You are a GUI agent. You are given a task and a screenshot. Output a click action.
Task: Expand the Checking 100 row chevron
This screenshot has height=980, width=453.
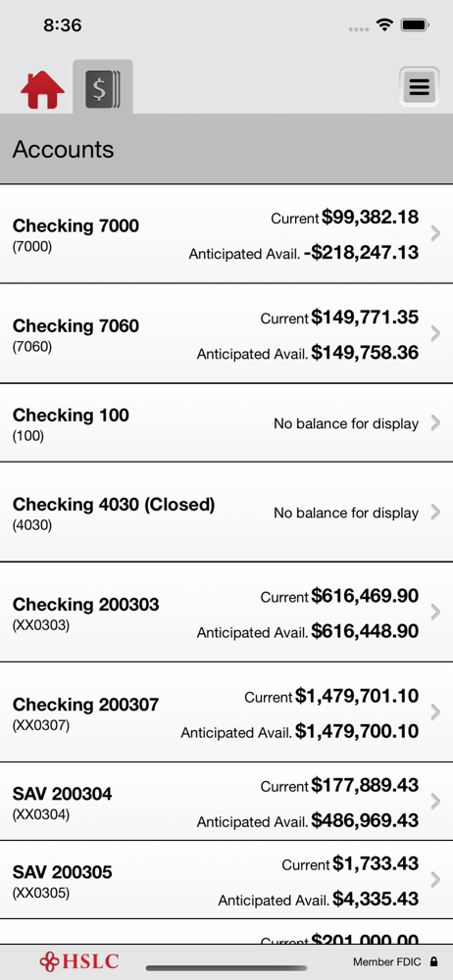(436, 423)
